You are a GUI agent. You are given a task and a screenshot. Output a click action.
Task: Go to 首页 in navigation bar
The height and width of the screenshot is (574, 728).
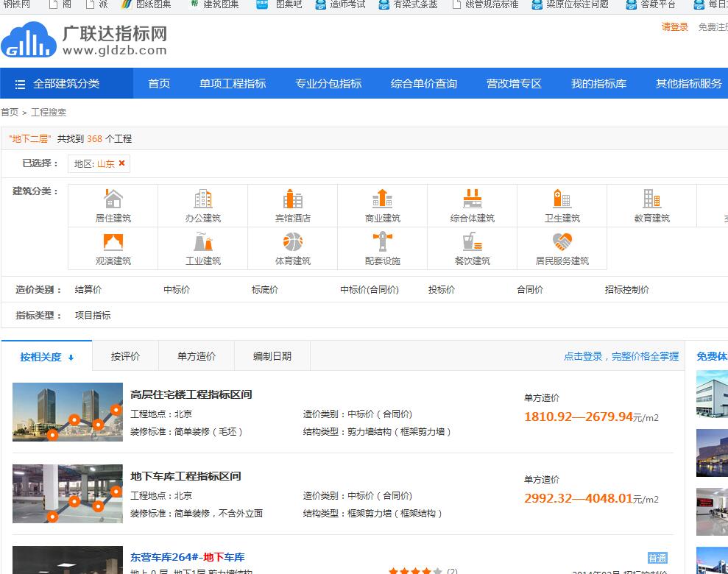click(x=159, y=84)
